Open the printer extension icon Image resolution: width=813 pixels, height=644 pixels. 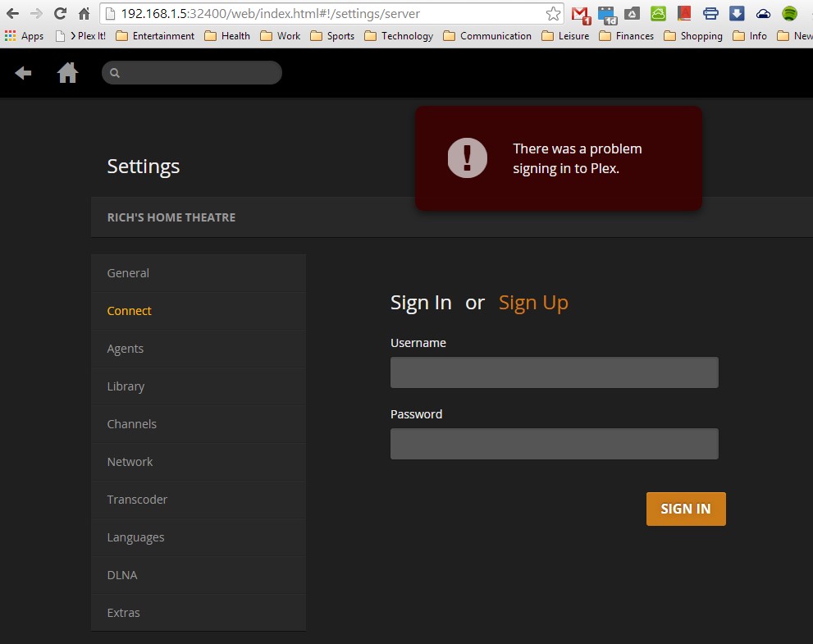pyautogui.click(x=710, y=13)
